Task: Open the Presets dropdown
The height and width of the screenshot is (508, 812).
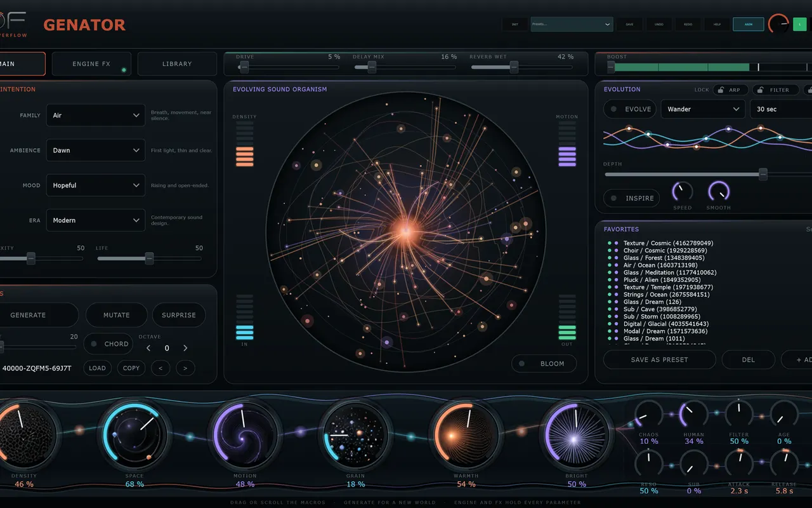Action: tap(572, 24)
